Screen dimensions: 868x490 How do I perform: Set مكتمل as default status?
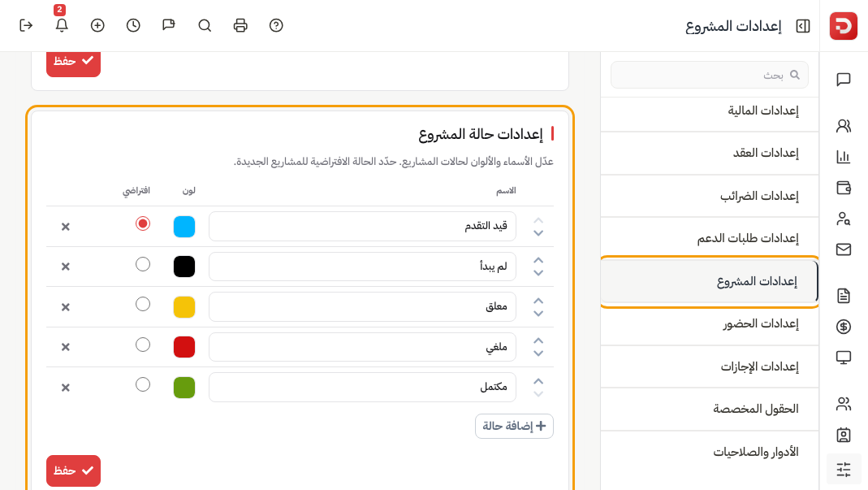coord(143,384)
